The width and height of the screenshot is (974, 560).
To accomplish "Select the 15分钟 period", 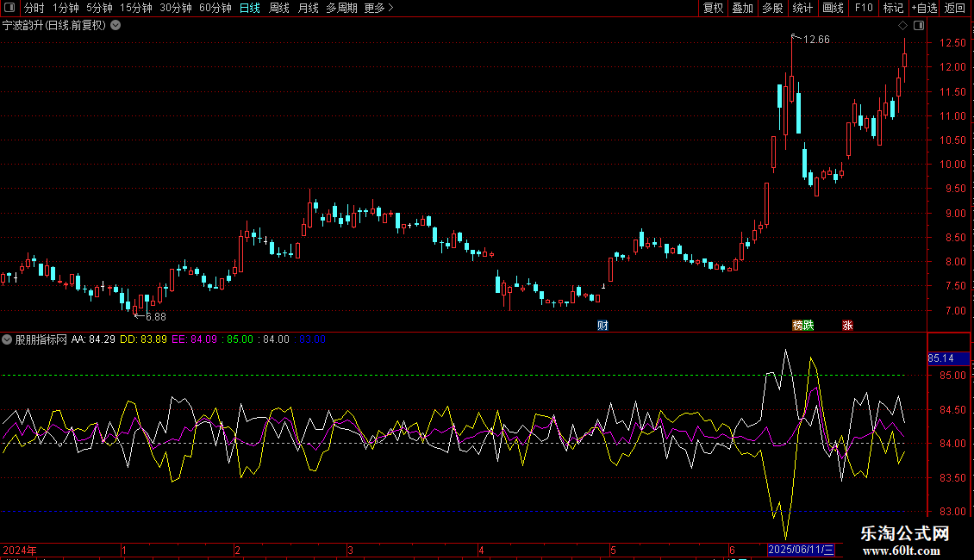I will pyautogui.click(x=136, y=8).
